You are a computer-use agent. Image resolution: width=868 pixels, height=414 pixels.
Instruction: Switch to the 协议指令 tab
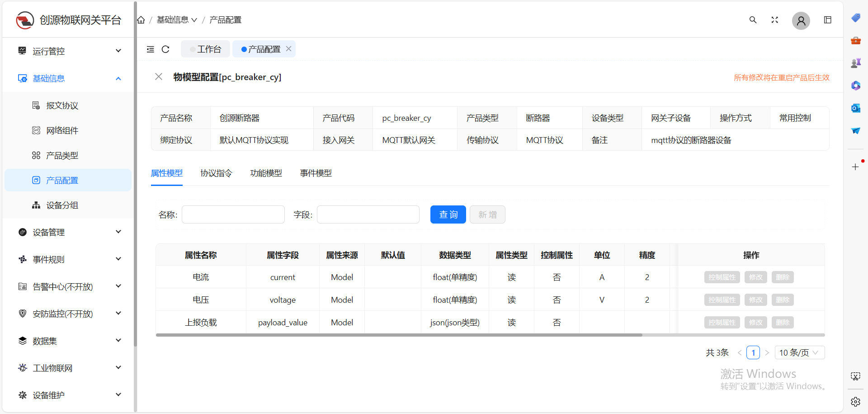tap(216, 173)
